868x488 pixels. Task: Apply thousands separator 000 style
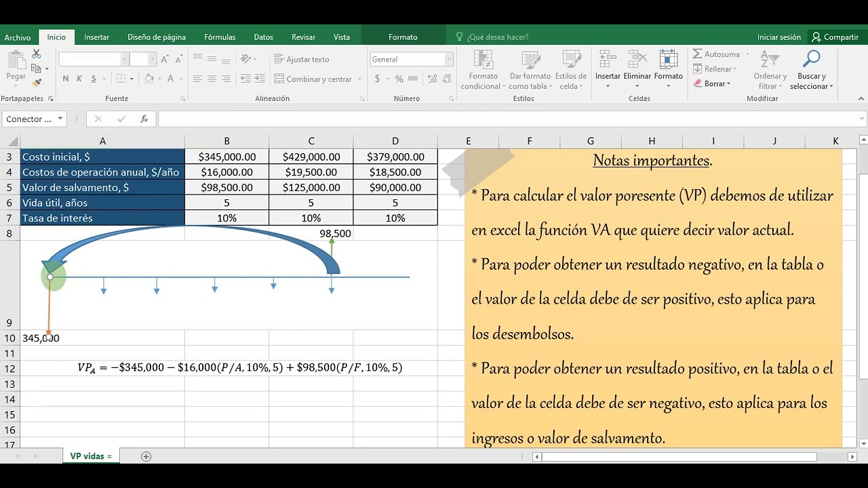point(414,79)
